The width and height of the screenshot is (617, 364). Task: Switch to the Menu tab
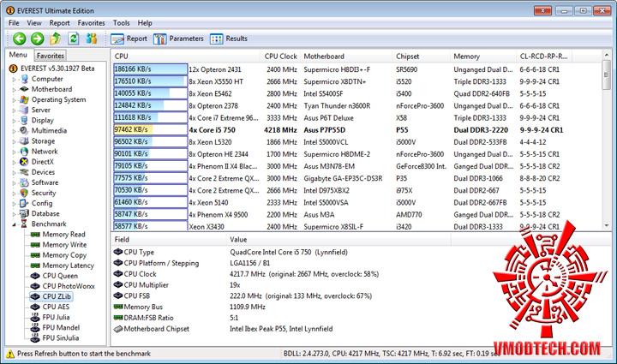pyautogui.click(x=19, y=55)
